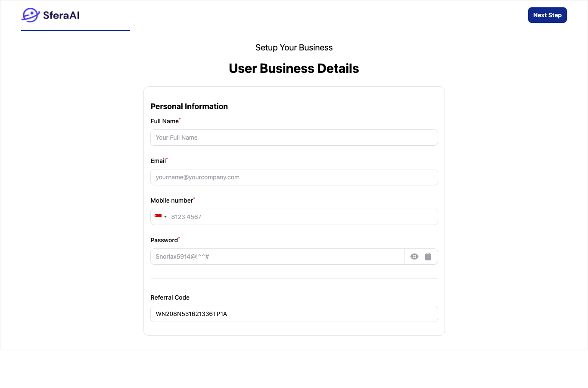
Task: Click the Email field label
Action: 158,161
